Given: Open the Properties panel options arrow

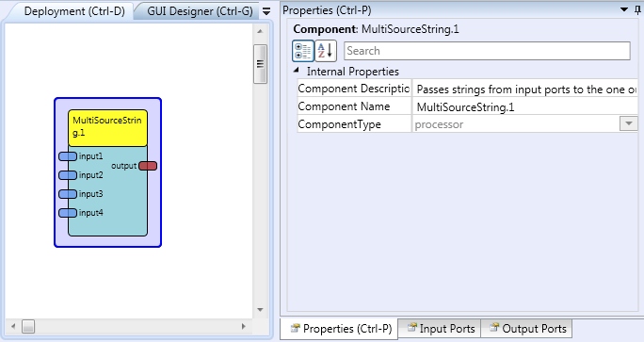Looking at the screenshot, I should [x=624, y=9].
